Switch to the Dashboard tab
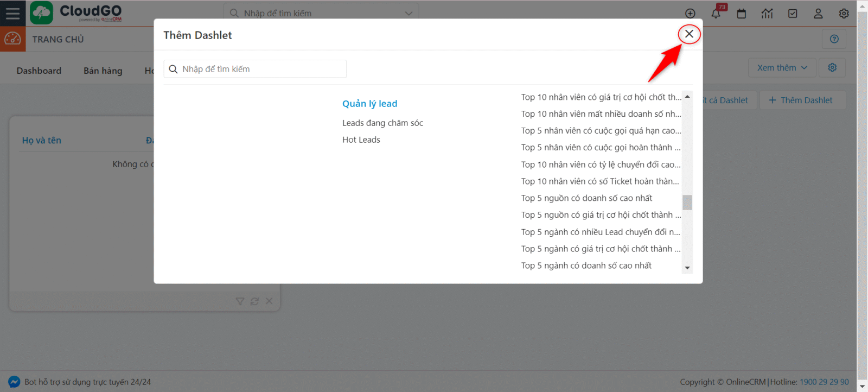The height and width of the screenshot is (392, 868). click(x=39, y=71)
